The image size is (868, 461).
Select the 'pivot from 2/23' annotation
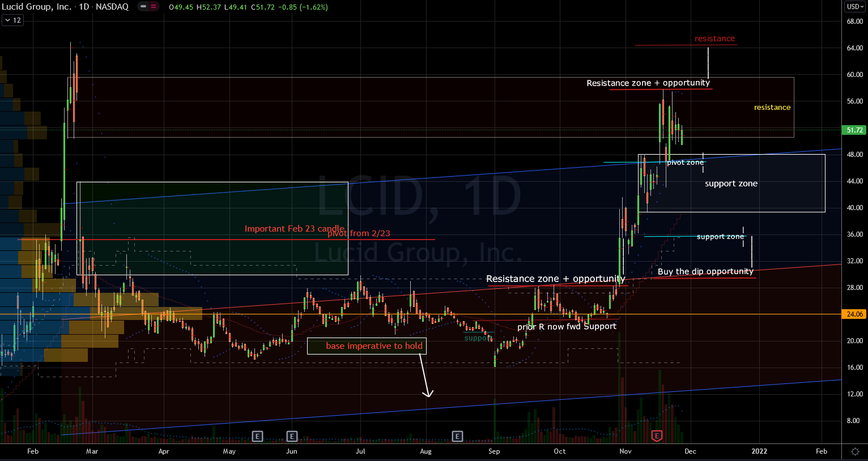[359, 233]
